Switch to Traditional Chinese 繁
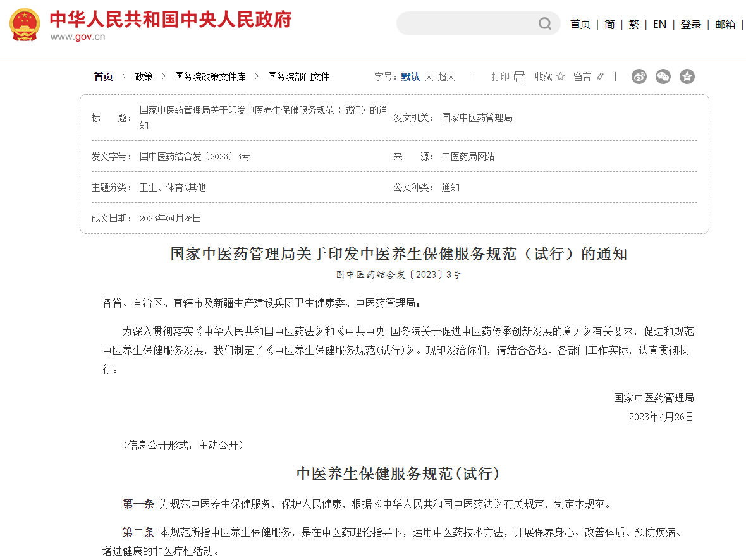The height and width of the screenshot is (560, 746). 633,24
